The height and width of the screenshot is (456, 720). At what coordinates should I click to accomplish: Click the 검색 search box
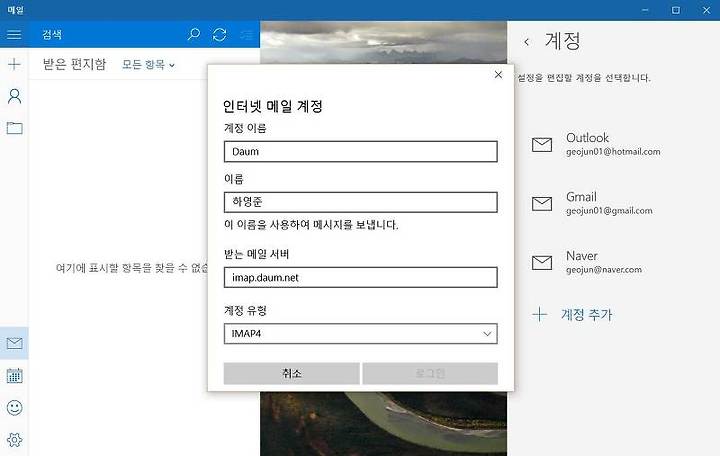(108, 34)
